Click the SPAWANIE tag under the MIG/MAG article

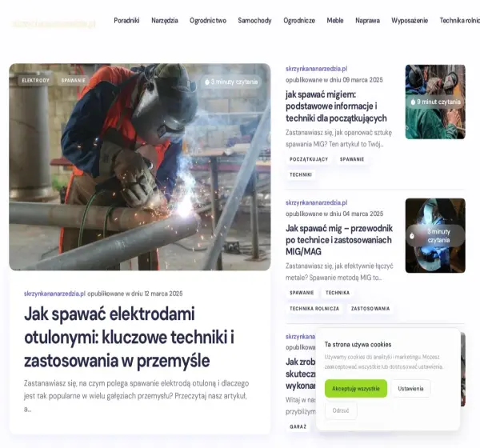tap(302, 293)
